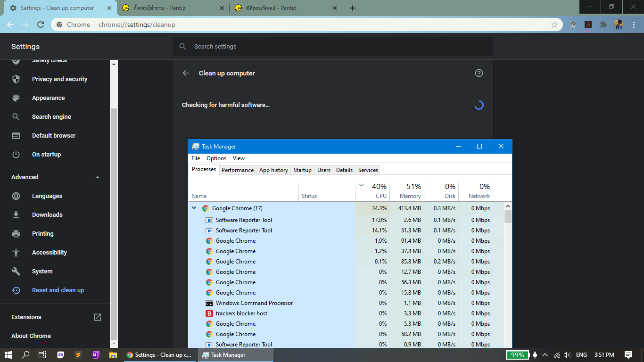This screenshot has height=362, width=644.
Task: Collapse the Google Chrome (17) process group
Action: 194,208
